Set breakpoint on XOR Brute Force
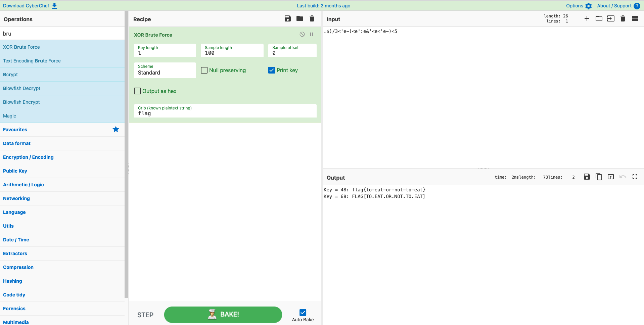 tap(312, 34)
